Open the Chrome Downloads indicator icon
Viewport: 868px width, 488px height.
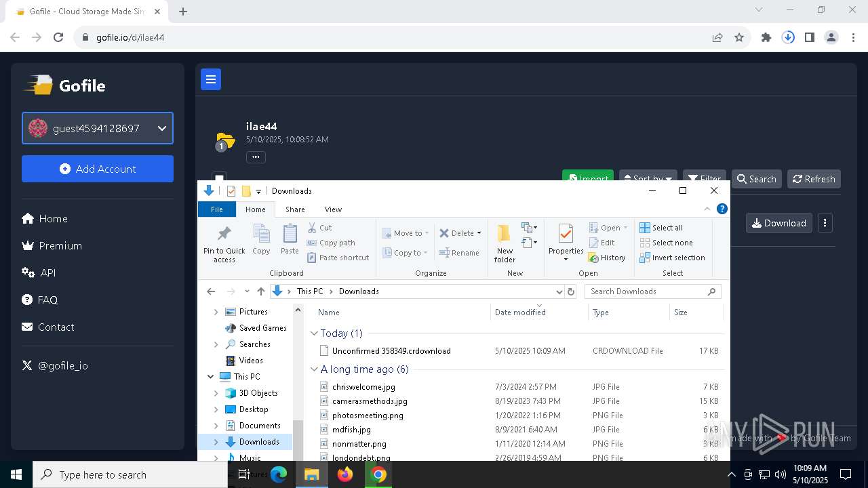click(x=788, y=37)
